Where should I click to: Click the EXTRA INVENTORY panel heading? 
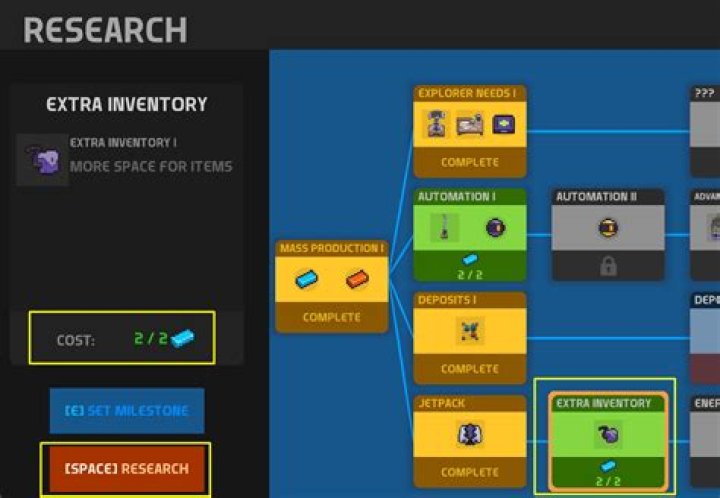click(x=127, y=105)
